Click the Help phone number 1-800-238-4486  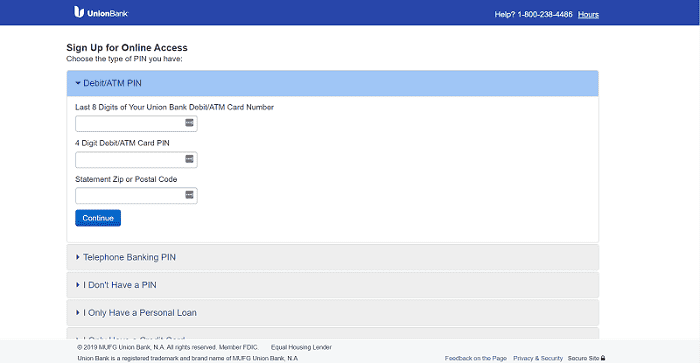(x=545, y=14)
